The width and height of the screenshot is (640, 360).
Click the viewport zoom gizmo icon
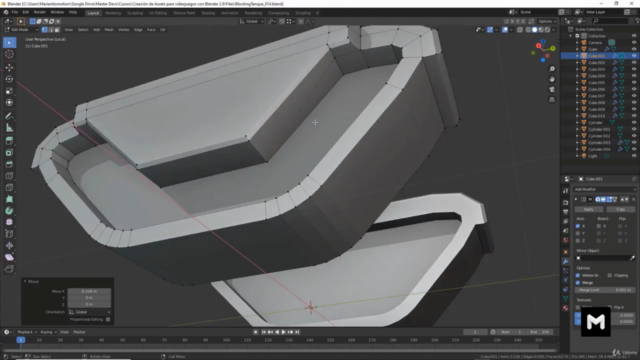pyautogui.click(x=552, y=69)
